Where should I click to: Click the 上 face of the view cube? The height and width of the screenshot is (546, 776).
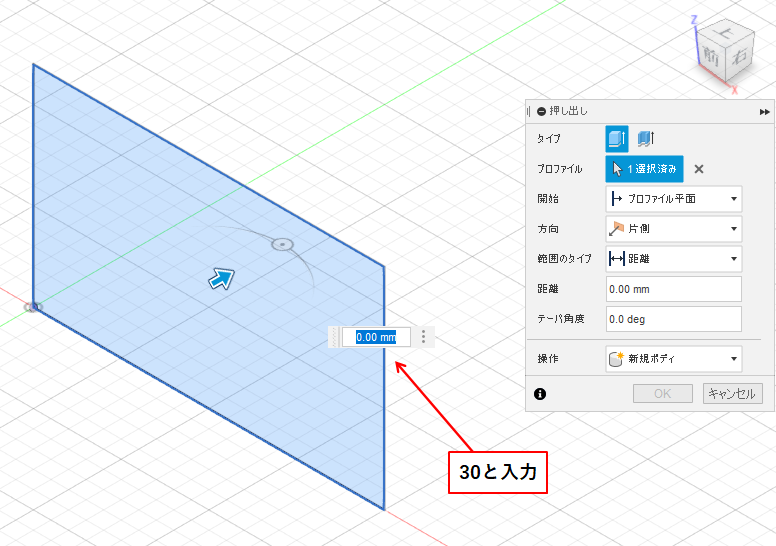coord(726,32)
